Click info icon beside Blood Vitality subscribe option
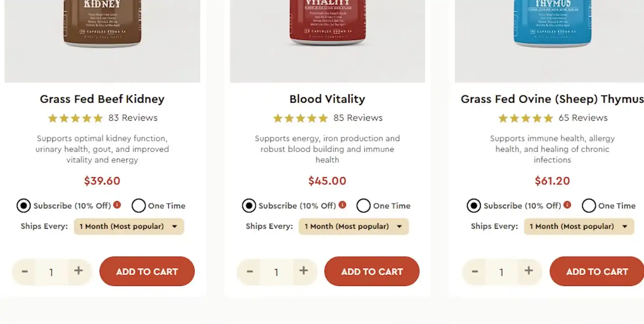This screenshot has width=644, height=324. [343, 205]
